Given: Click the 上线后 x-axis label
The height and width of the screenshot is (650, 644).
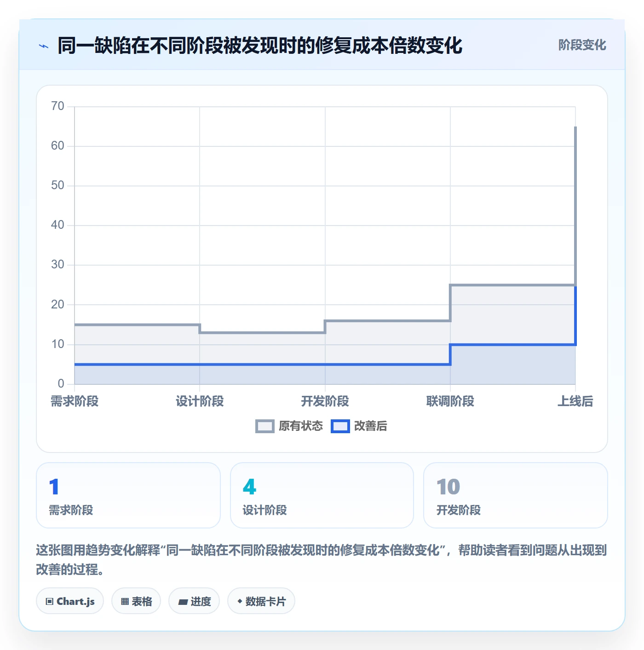Looking at the screenshot, I should coord(575,401).
